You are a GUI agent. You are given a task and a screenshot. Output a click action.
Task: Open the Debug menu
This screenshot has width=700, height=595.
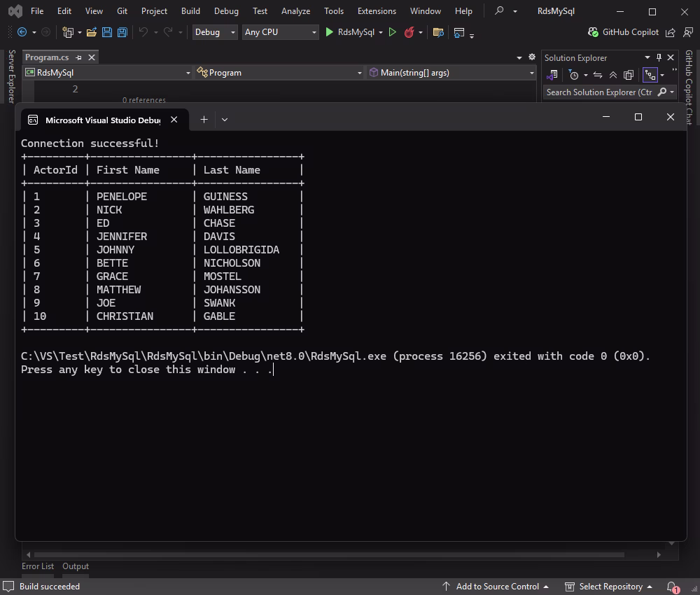coord(225,10)
